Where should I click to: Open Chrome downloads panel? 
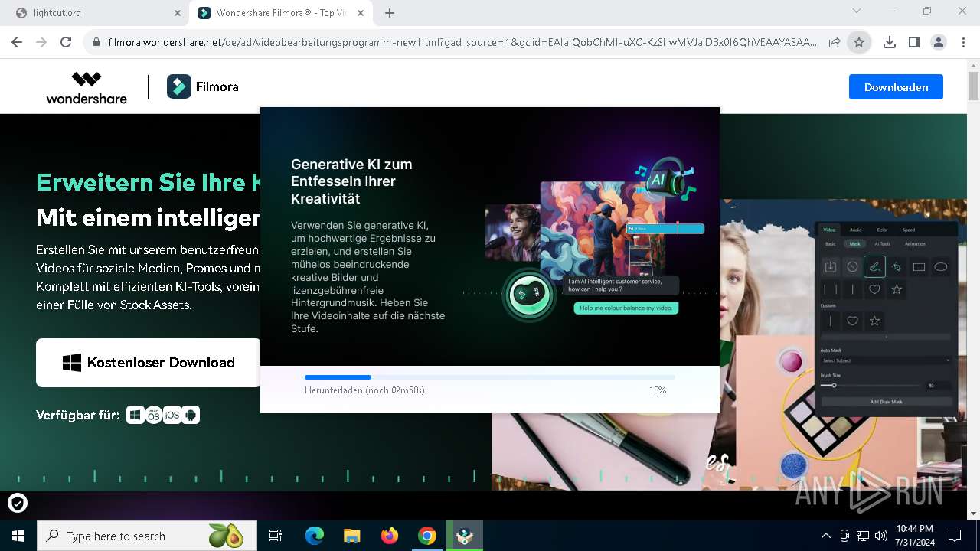coord(890,43)
